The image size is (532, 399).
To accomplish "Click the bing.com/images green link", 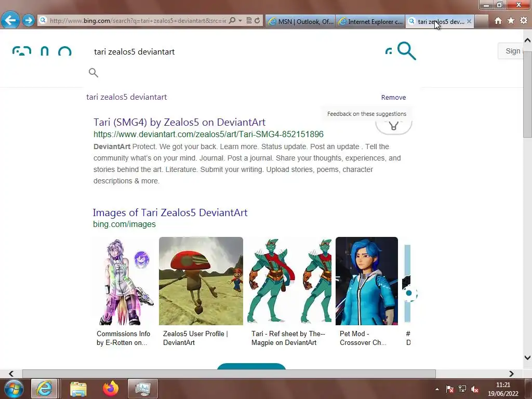I will point(124,224).
